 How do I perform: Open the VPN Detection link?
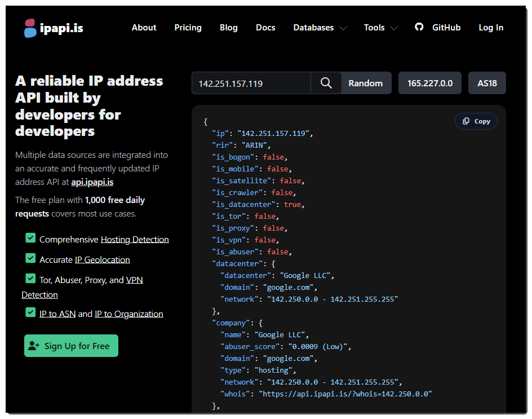(134, 280)
